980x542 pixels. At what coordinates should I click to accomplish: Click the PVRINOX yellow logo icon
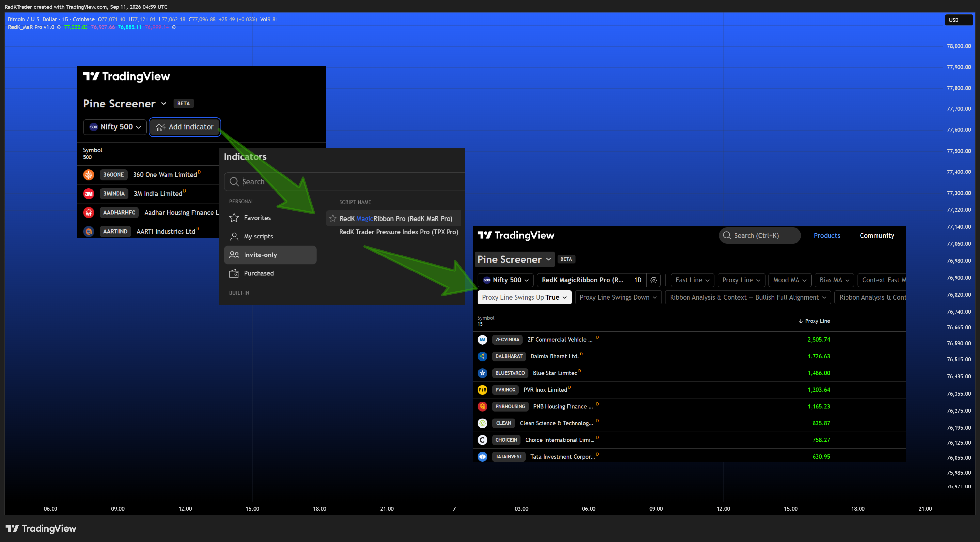pyautogui.click(x=482, y=390)
